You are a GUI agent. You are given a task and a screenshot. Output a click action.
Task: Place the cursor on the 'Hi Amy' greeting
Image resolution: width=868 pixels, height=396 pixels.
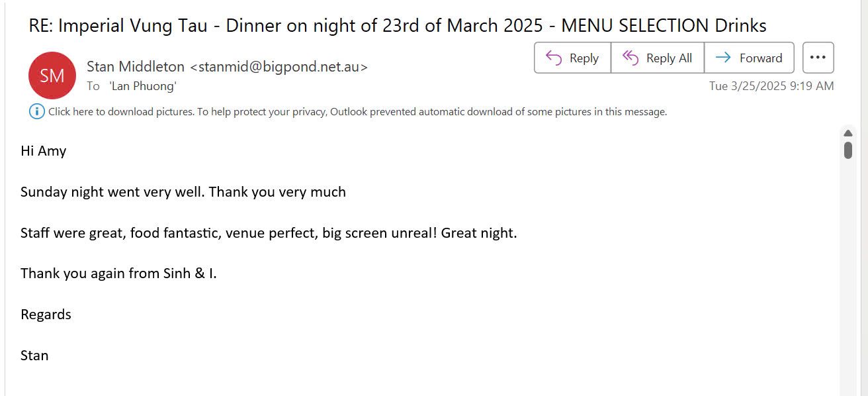tap(44, 151)
